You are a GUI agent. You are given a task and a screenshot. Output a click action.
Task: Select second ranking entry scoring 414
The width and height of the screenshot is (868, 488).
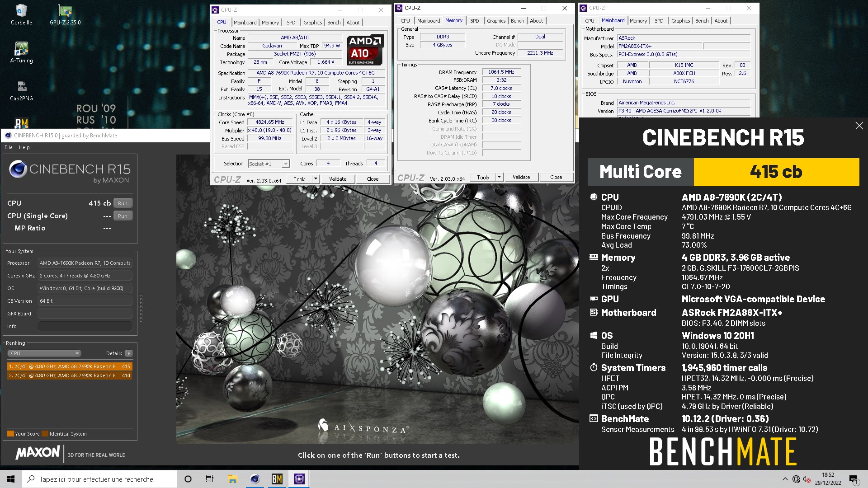(70, 375)
